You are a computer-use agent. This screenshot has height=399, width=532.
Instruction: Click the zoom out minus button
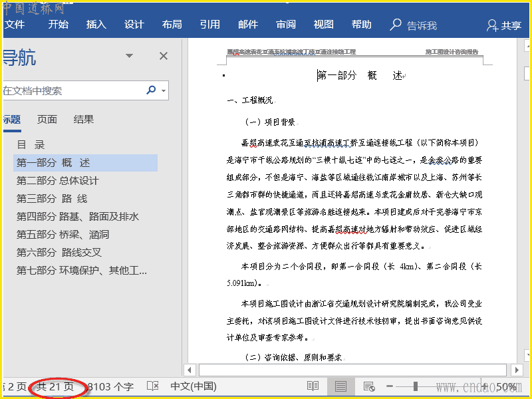(390, 386)
